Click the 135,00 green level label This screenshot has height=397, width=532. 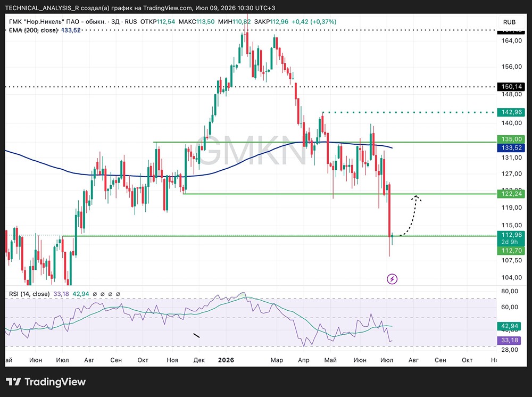(511, 139)
